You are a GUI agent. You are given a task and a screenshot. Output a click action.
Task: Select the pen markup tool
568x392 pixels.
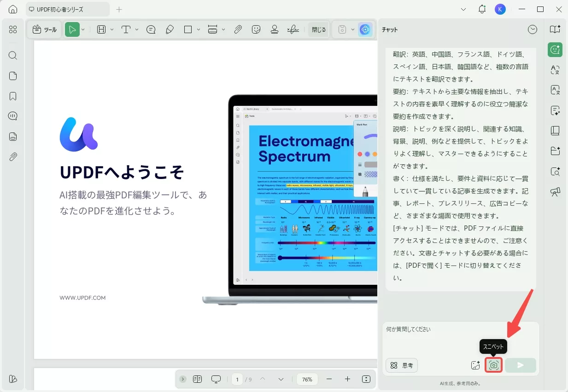click(x=170, y=29)
